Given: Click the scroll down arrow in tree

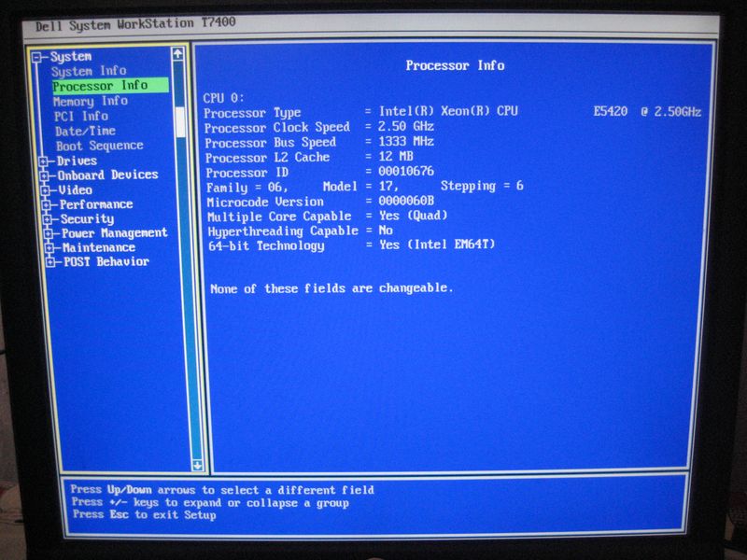Looking at the screenshot, I should point(197,465).
